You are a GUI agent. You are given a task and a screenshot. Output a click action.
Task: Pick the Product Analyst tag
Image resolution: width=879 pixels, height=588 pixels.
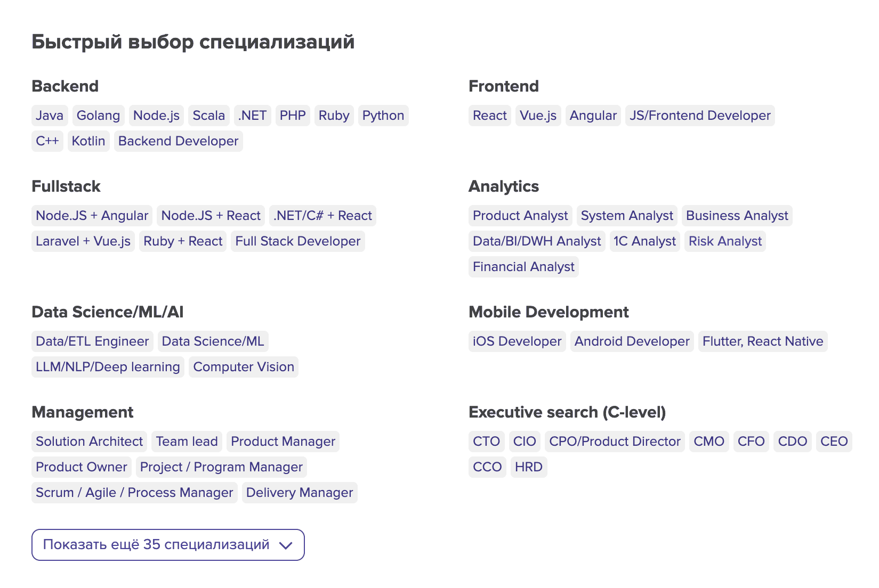tap(520, 216)
